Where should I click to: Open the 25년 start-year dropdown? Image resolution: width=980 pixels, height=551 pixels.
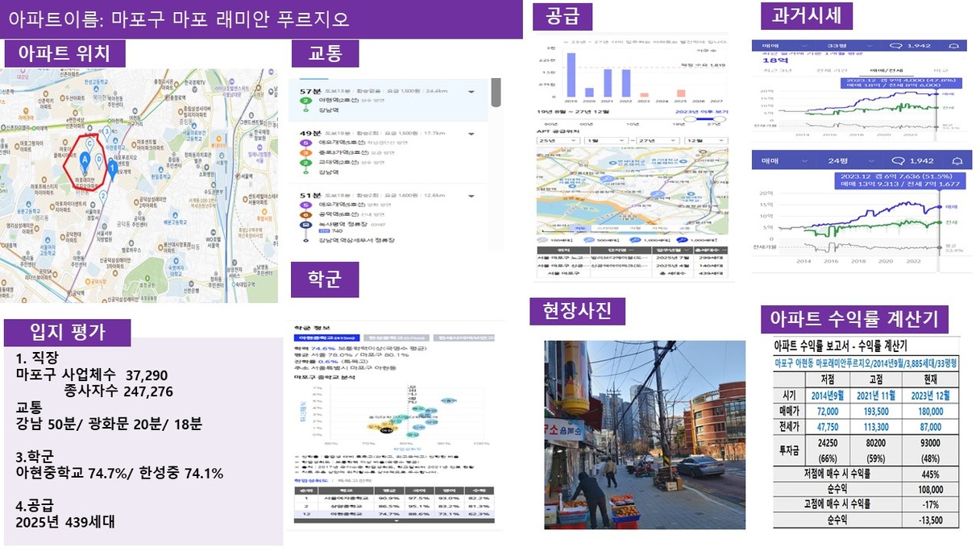pos(557,139)
